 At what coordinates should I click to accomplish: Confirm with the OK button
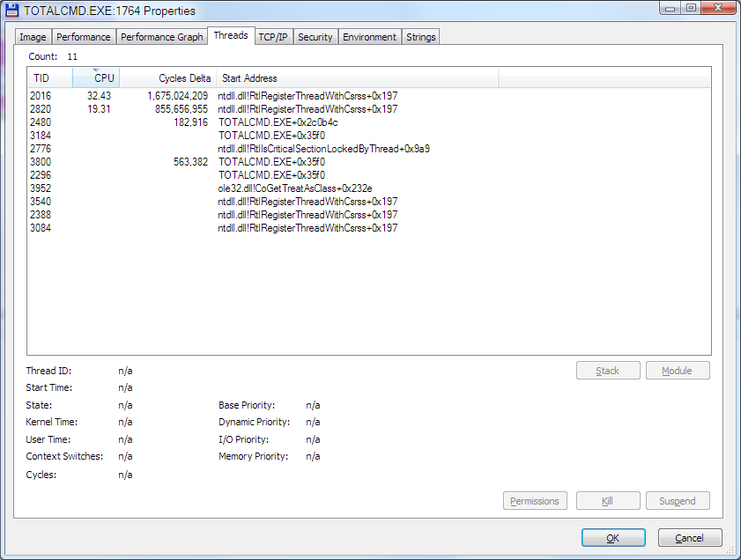pos(613,538)
